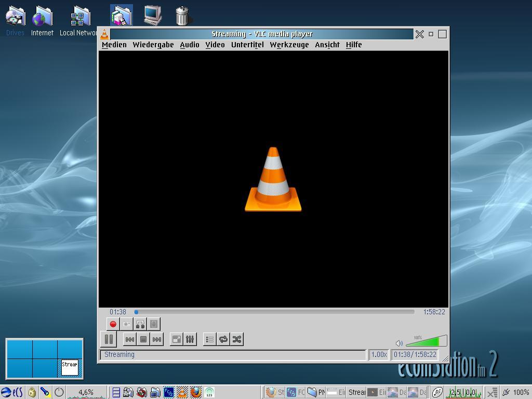
Task: Open the Medien menu
Action: [114, 45]
